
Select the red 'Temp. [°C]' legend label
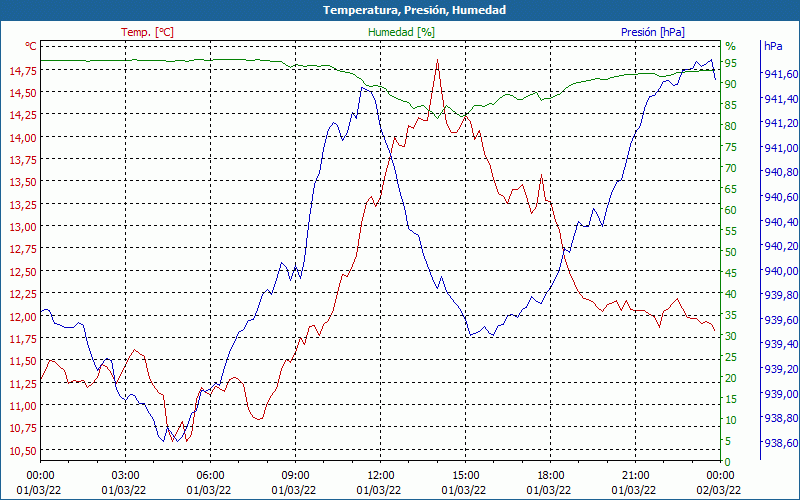pyautogui.click(x=147, y=32)
